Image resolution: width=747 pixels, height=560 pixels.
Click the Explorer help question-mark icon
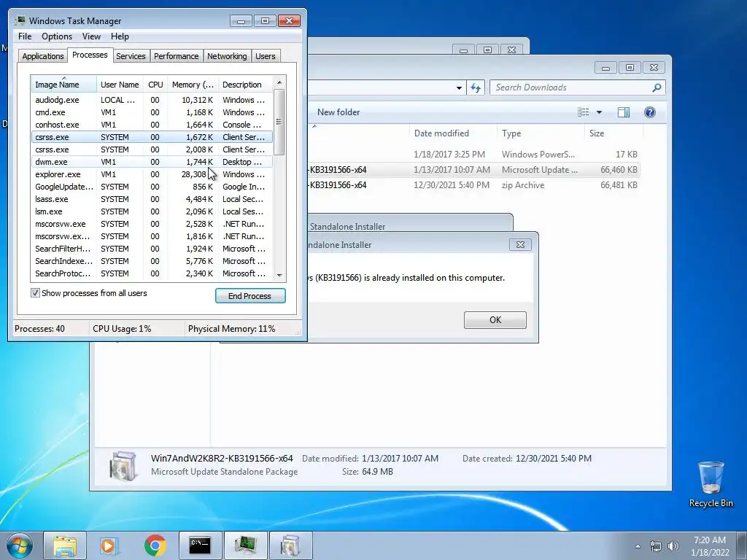point(649,112)
